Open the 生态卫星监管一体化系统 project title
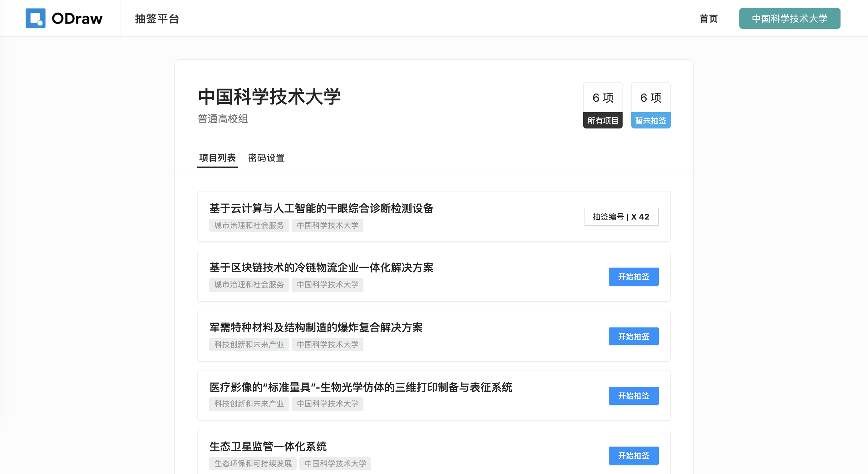Image resolution: width=868 pixels, height=474 pixels. coord(268,446)
